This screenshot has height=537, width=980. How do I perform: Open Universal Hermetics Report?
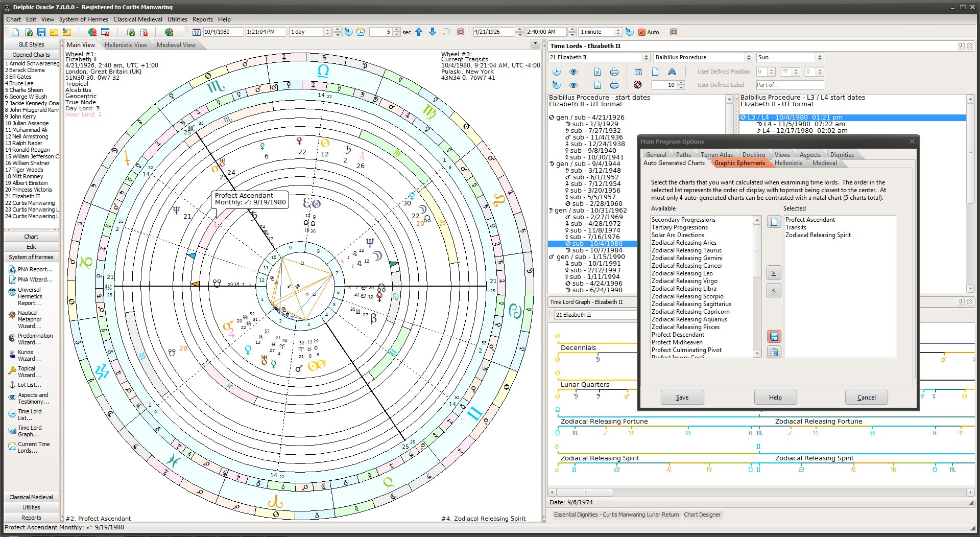point(31,296)
